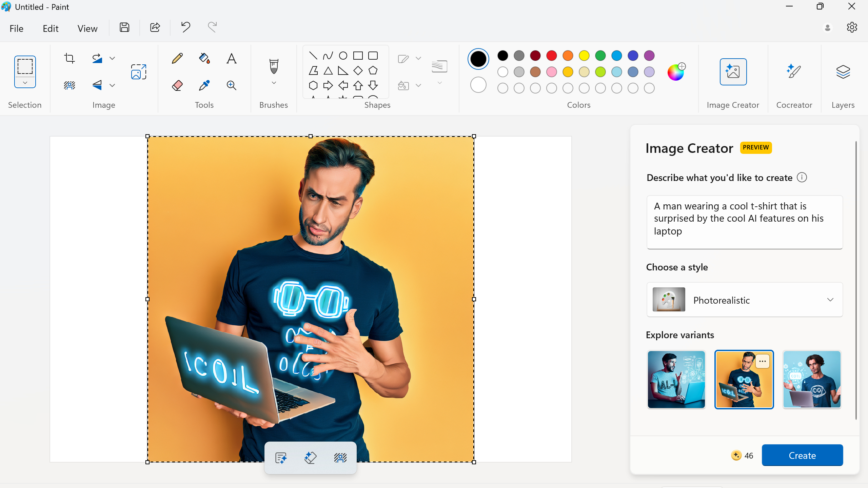The width and height of the screenshot is (868, 488).
Task: Expand the Selection tool dropdown chevron
Action: click(25, 83)
